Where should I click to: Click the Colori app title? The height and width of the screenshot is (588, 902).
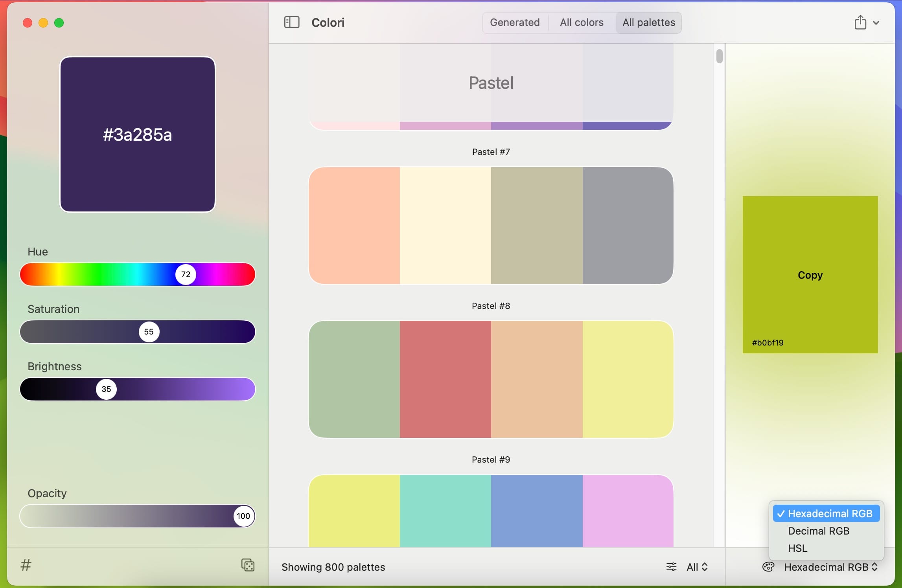pyautogui.click(x=328, y=22)
